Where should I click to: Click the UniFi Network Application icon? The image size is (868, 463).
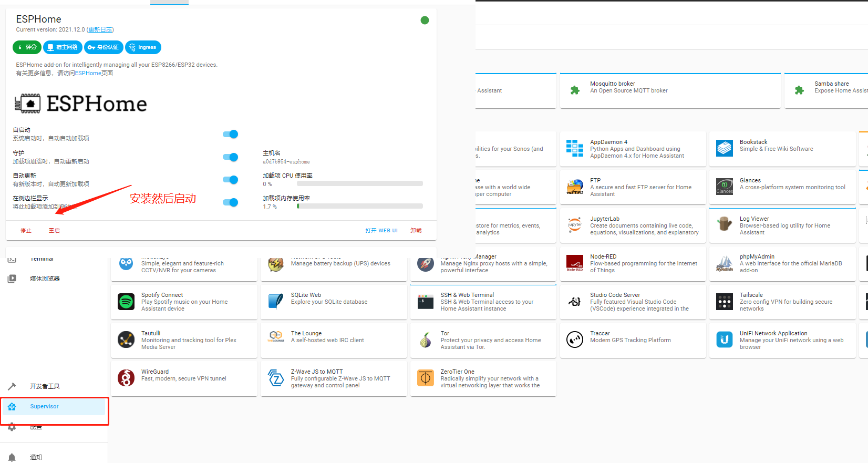pos(725,340)
